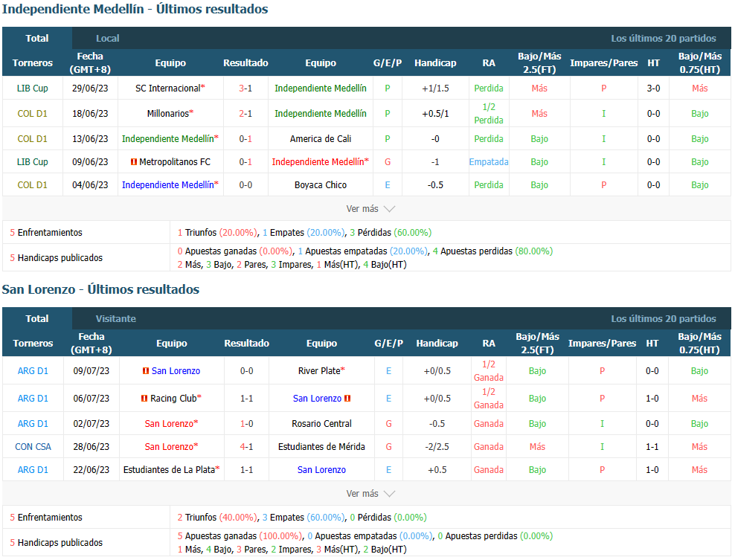
Task: Click red card icon in the 09/07/23 San Lorenzo row
Action: [x=146, y=371]
